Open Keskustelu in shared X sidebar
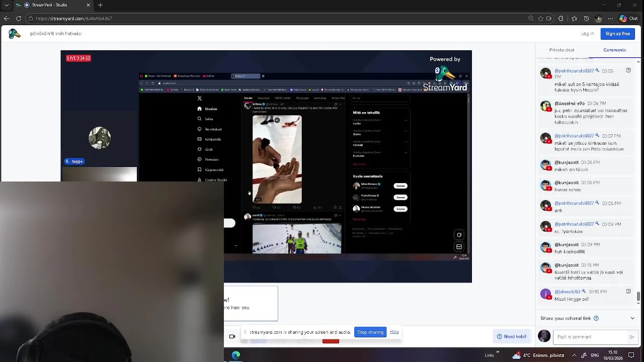 (209, 139)
